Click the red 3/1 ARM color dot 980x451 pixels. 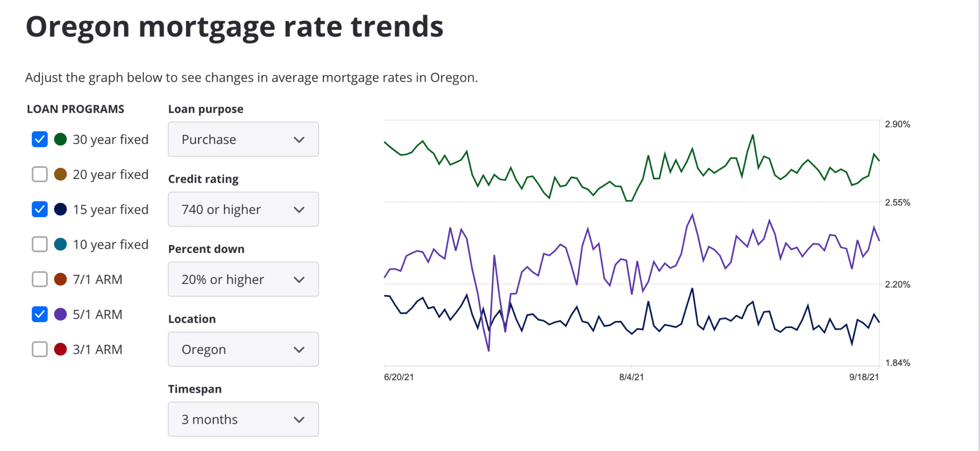(x=60, y=349)
